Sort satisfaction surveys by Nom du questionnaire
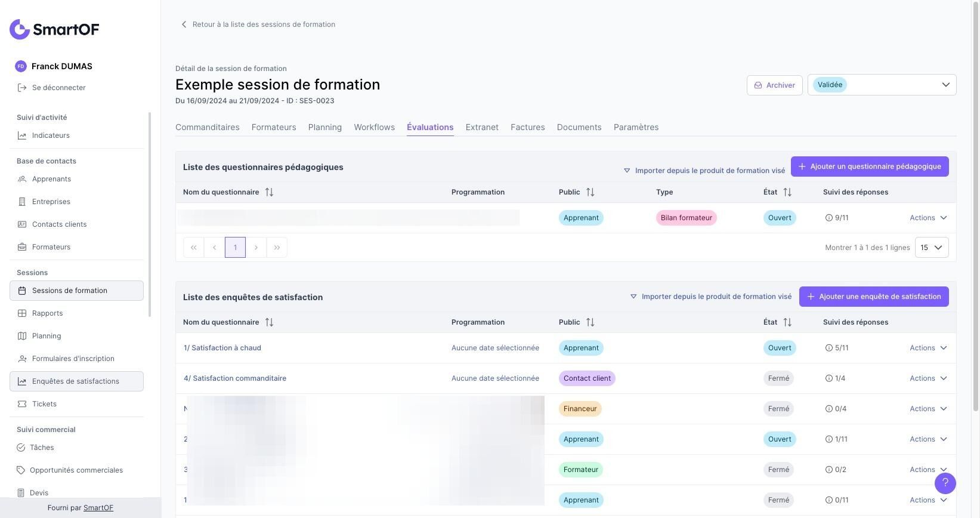The image size is (980, 518). click(269, 322)
